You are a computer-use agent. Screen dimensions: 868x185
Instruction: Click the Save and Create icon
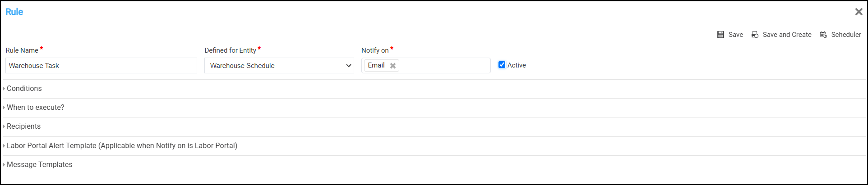click(755, 35)
